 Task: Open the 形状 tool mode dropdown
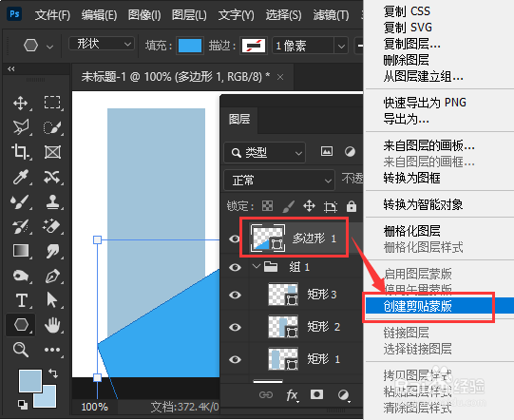click(x=102, y=44)
